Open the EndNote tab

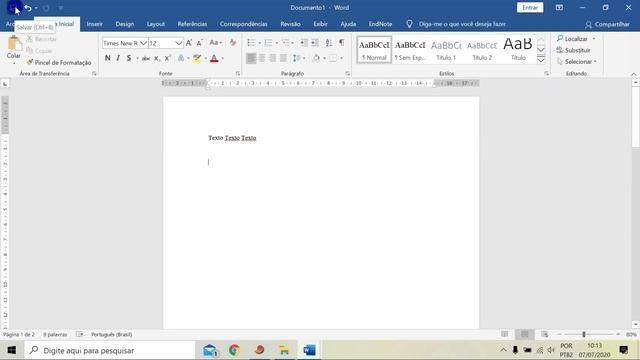380,24
